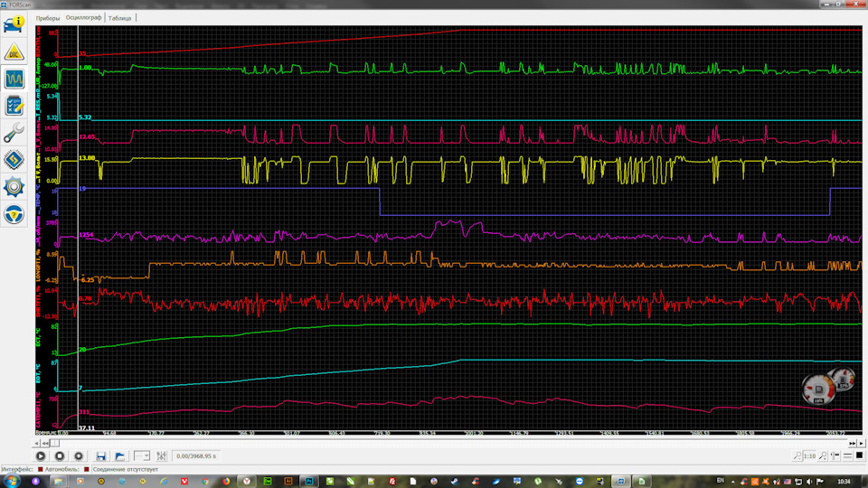The width and height of the screenshot is (868, 488).
Task: Open the help steering wheel section
Action: [14, 214]
